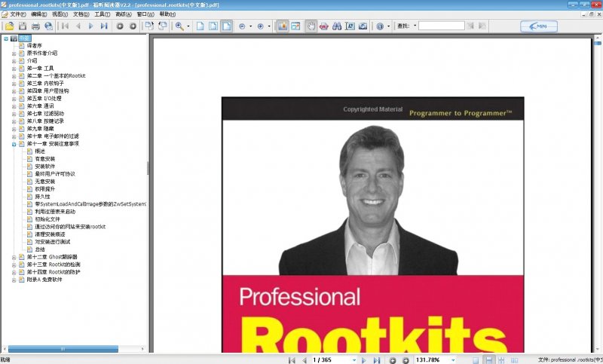Expand the 第十二章 Ghost bookmark
603x364 pixels.
point(14,258)
